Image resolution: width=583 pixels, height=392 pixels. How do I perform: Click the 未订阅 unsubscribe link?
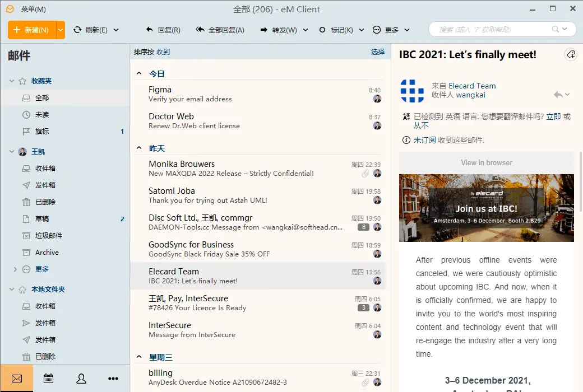tap(424, 140)
